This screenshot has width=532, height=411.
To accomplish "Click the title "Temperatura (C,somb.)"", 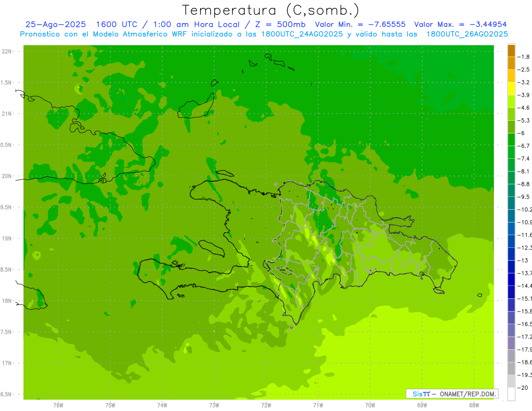I will [x=270, y=10].
